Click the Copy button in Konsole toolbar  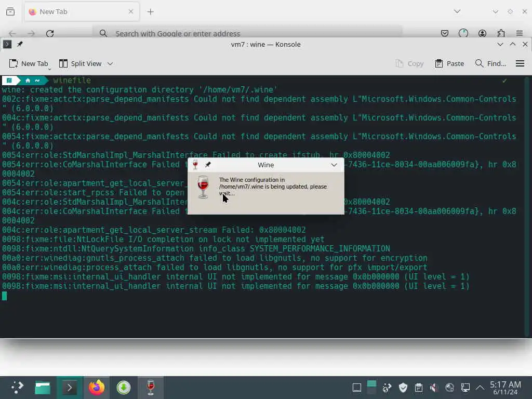409,64
